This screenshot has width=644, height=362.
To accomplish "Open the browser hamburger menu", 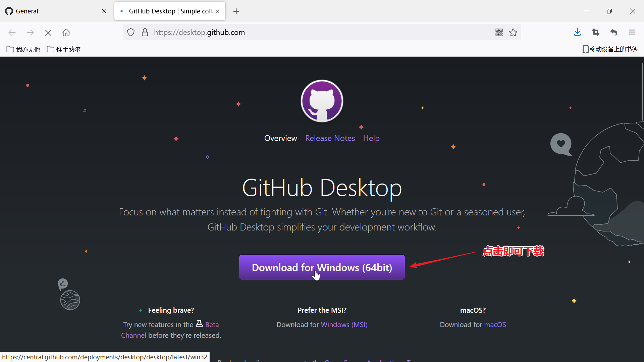I will coord(632,32).
